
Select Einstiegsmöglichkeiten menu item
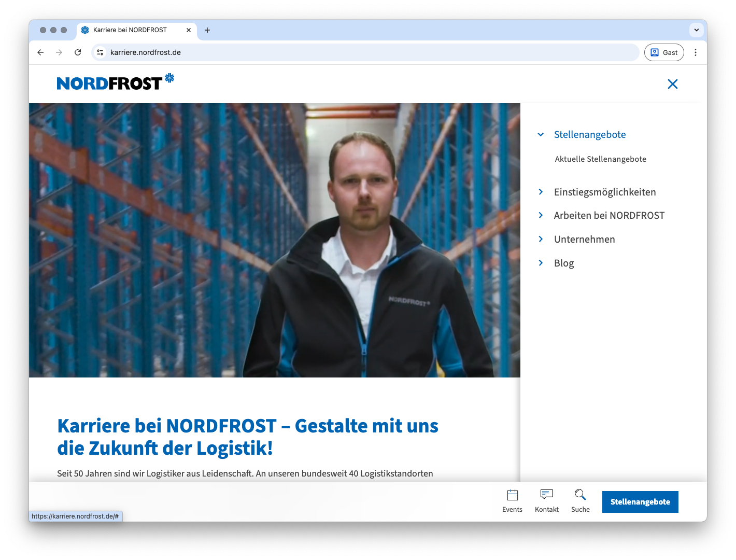point(605,192)
